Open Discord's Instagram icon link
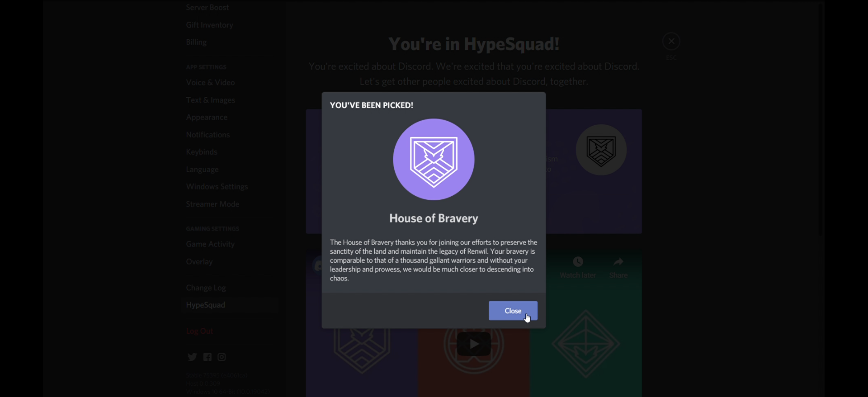The width and height of the screenshot is (868, 397). [x=222, y=357]
